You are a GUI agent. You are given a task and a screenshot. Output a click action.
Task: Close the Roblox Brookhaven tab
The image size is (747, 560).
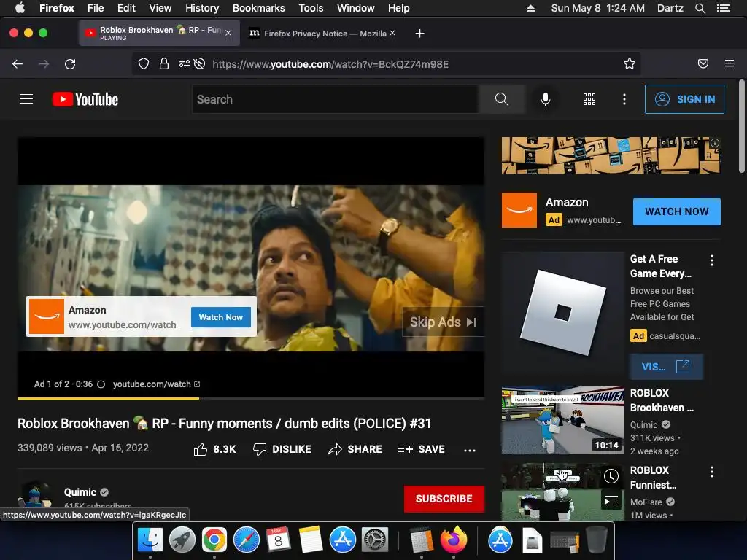228,33
